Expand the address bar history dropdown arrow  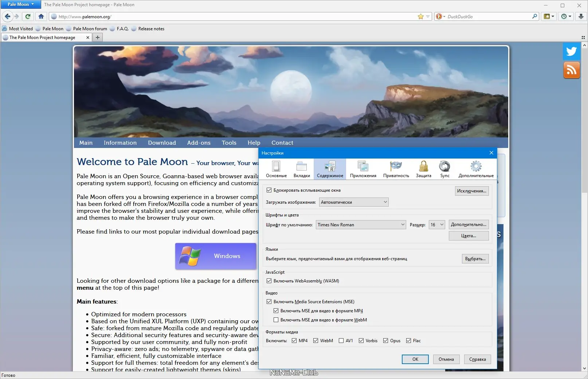click(x=428, y=16)
